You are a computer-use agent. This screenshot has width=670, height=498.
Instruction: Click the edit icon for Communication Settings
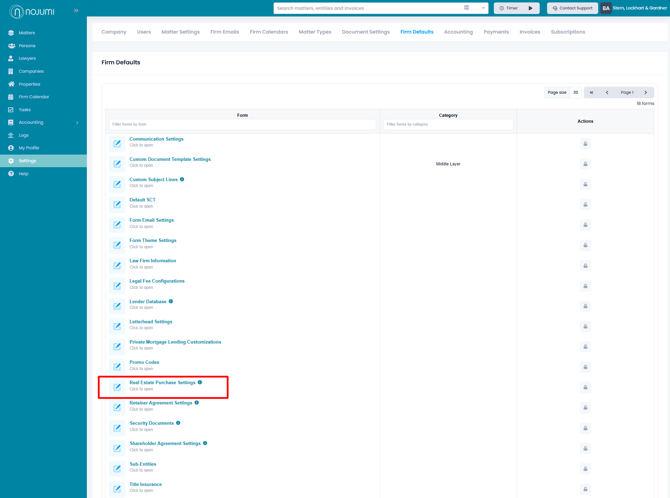coord(117,144)
